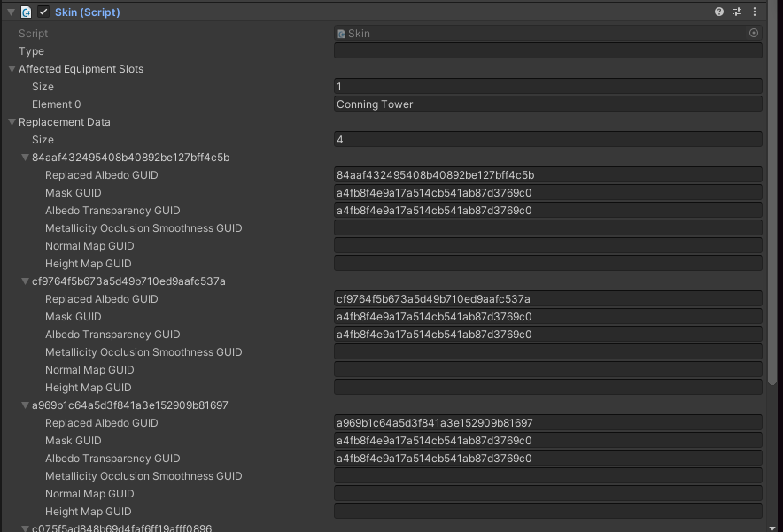Image resolution: width=783 pixels, height=532 pixels.
Task: Click the Element 0 Conning Tower field
Action: coord(547,104)
